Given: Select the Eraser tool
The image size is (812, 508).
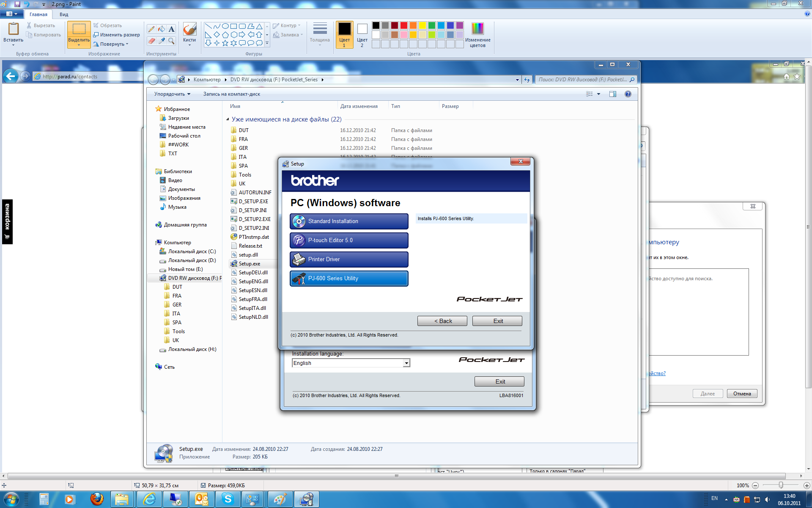Looking at the screenshot, I should click(x=151, y=41).
